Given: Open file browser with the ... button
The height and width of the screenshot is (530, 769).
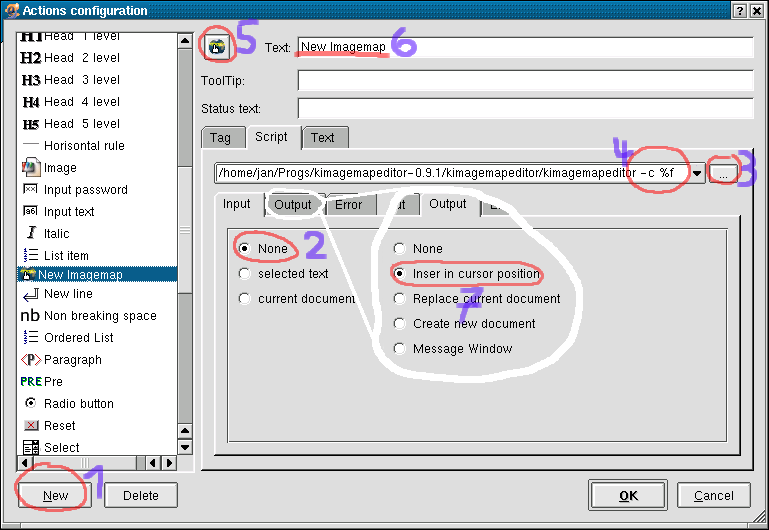Looking at the screenshot, I should [x=722, y=173].
